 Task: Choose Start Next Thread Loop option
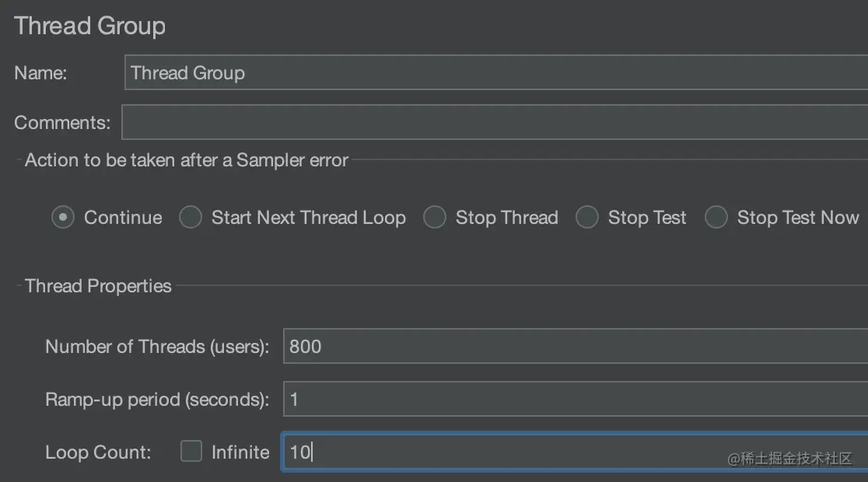191,217
